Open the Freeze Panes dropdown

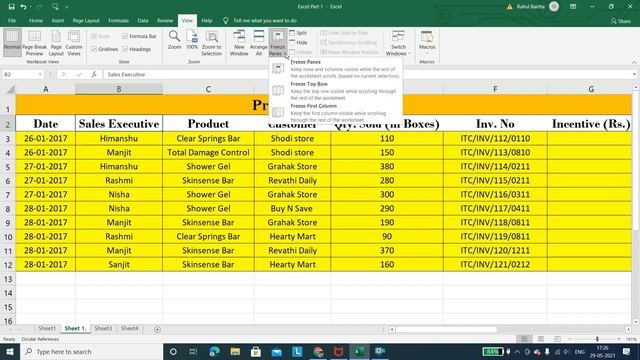278,43
